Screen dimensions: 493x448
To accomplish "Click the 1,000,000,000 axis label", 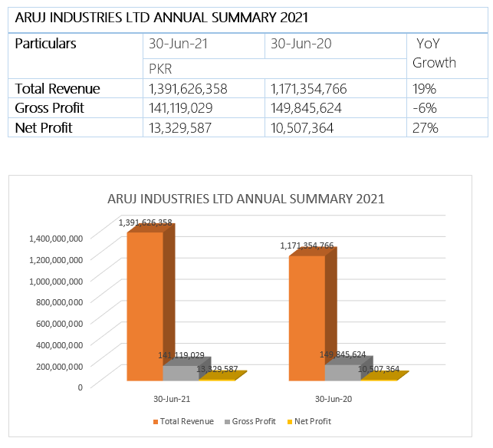I will click(56, 282).
